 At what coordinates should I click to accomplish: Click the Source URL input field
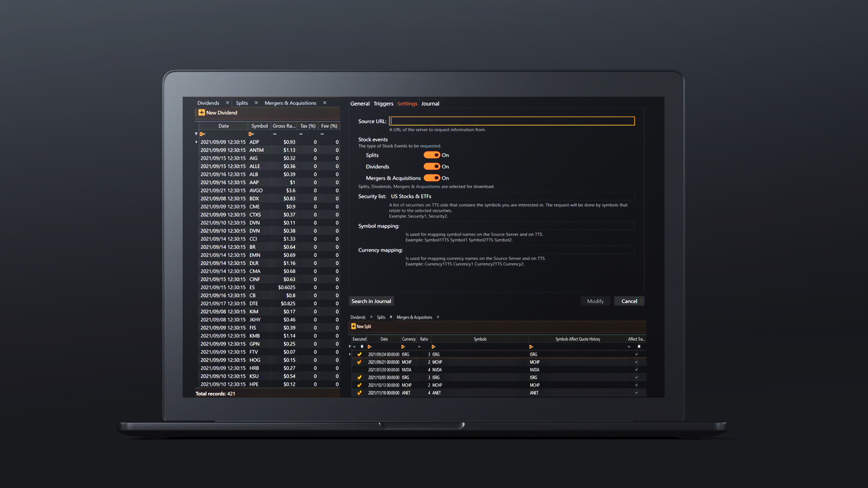coord(511,121)
